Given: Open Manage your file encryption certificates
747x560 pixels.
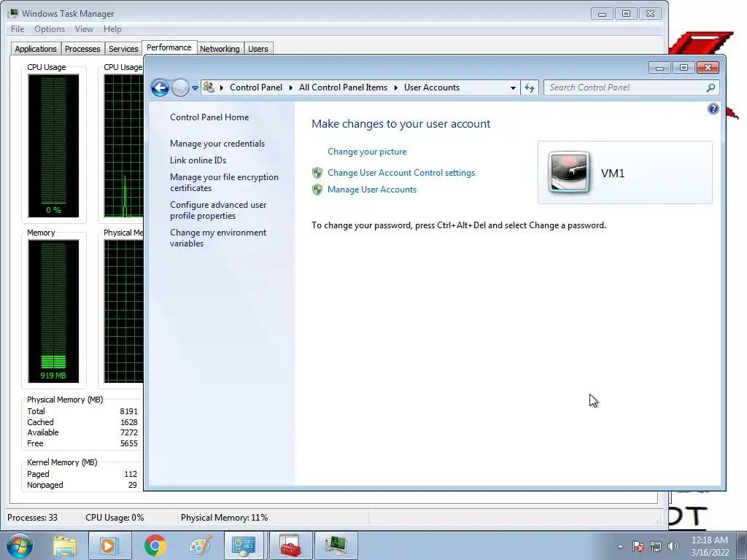Looking at the screenshot, I should pos(225,182).
